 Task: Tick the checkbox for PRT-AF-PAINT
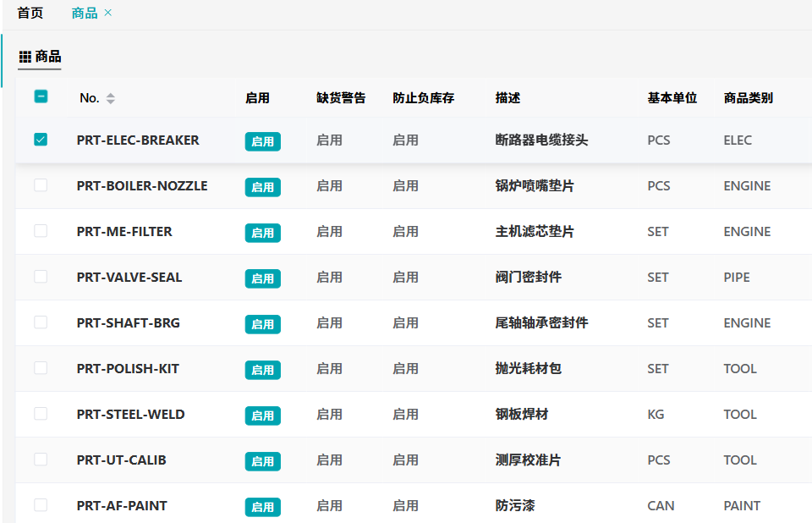(41, 505)
